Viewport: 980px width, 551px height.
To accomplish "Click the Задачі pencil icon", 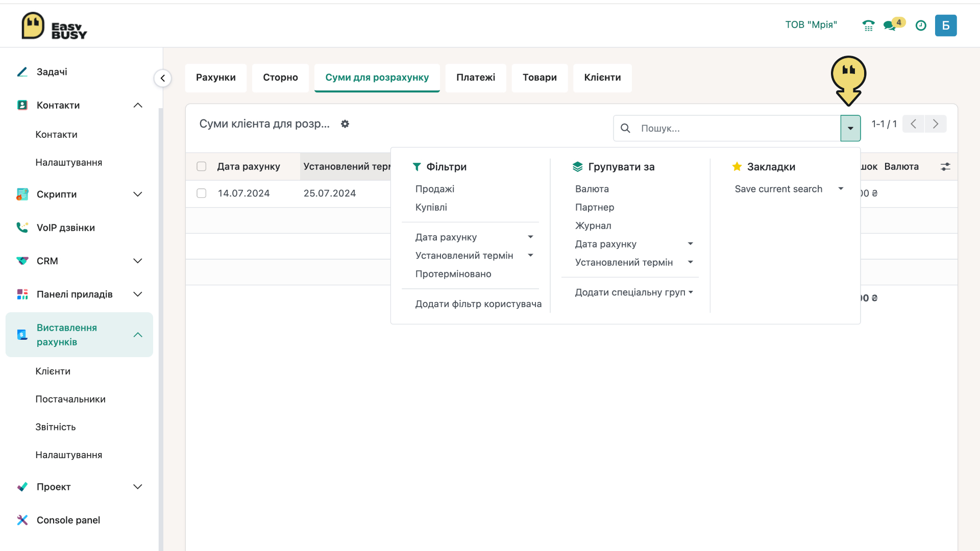I will click(22, 72).
